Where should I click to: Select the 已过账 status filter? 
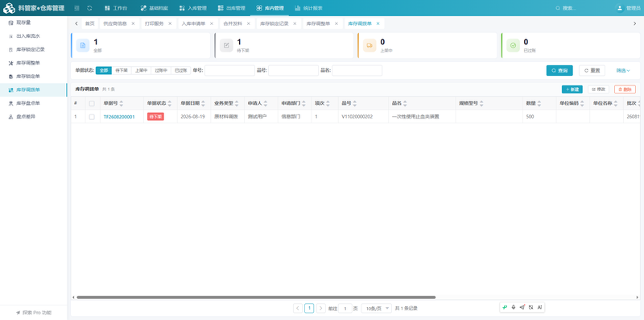[180, 70]
